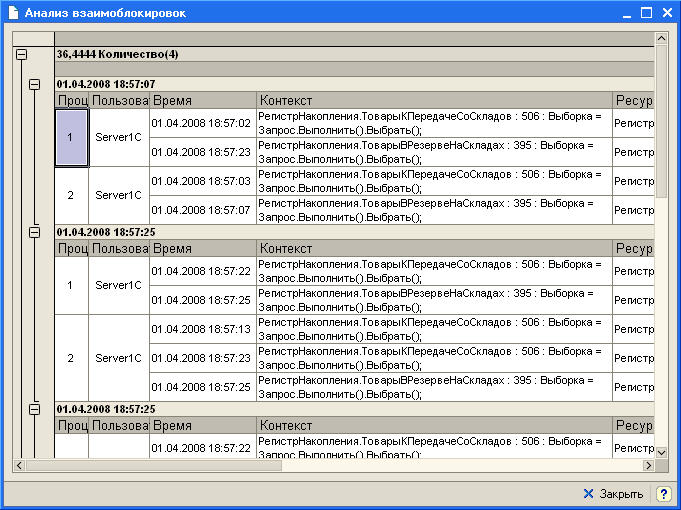Click the help question mark icon

pos(663,494)
